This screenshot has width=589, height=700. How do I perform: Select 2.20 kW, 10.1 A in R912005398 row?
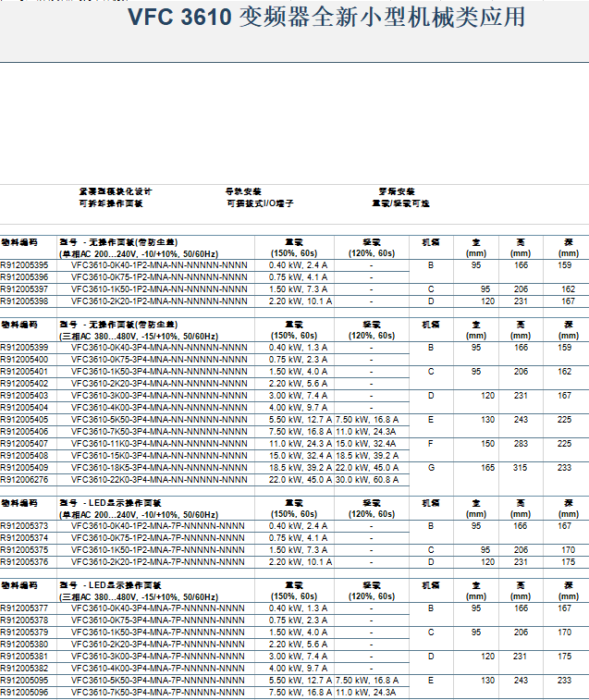[301, 301]
